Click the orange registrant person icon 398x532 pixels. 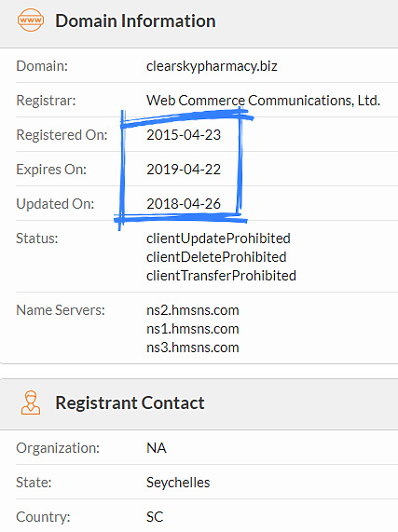(31, 402)
